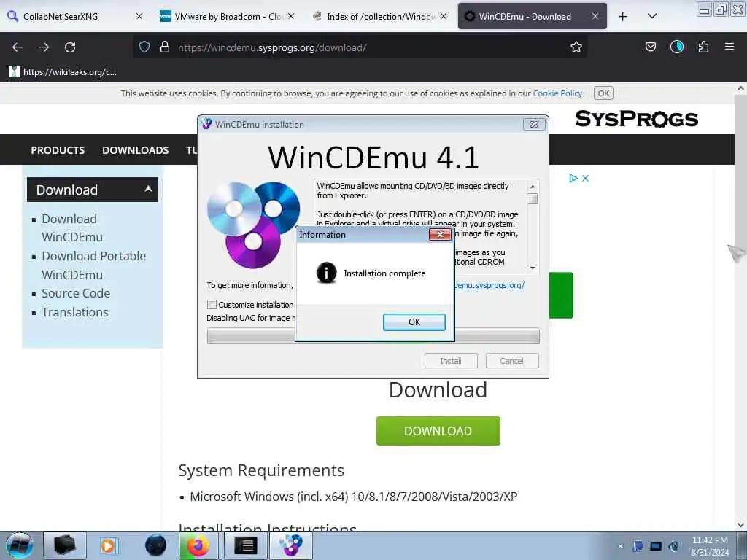Open the media player icon on the taskbar

click(108, 545)
